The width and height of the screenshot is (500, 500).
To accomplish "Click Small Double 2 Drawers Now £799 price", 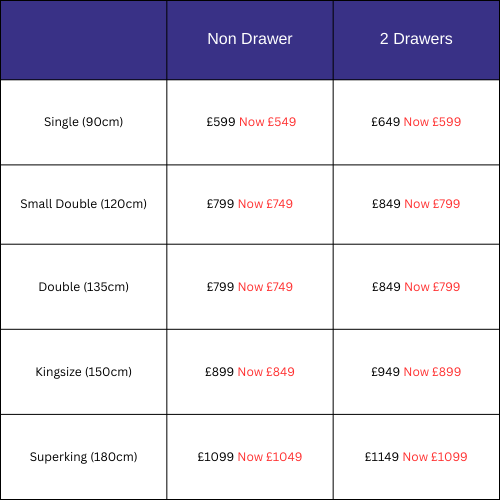I will click(x=432, y=204).
